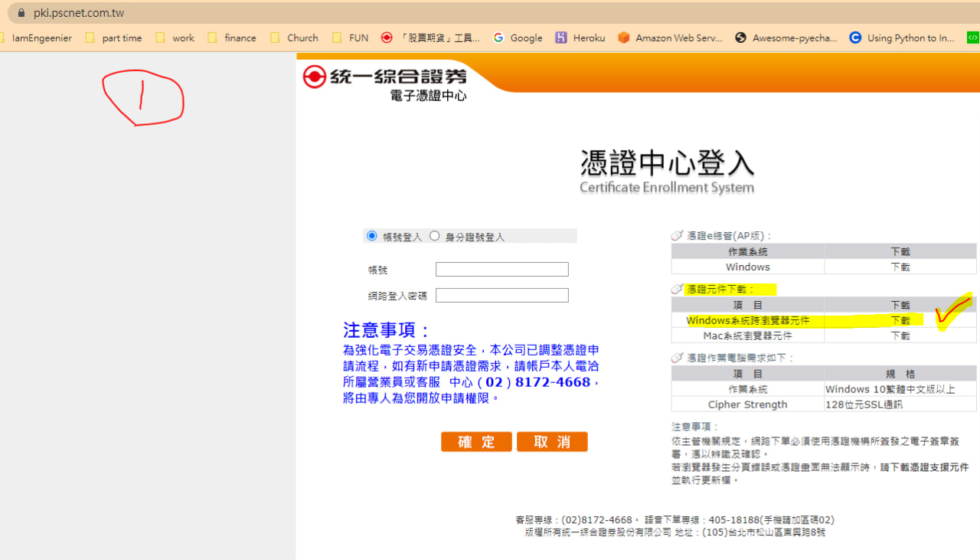Open the Using Python to In... bookmark
980x560 pixels.
[x=902, y=38]
